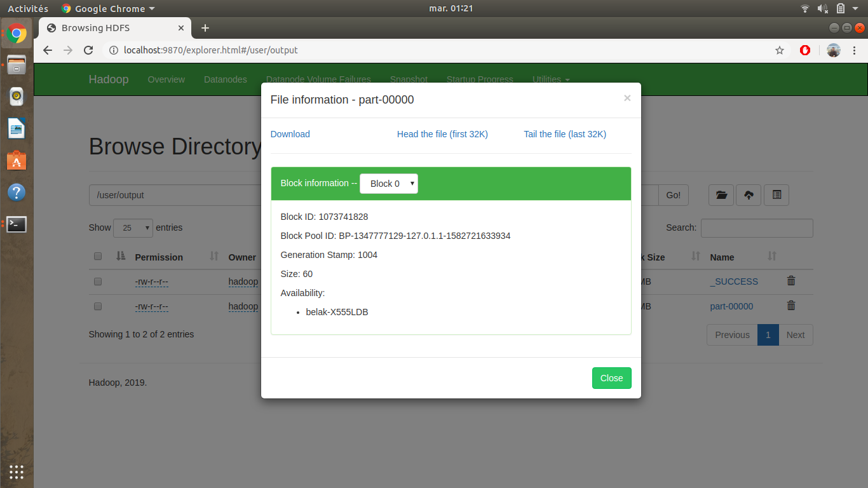The image size is (868, 488).
Task: Close the Browsing HDFS tab
Action: 181,28
